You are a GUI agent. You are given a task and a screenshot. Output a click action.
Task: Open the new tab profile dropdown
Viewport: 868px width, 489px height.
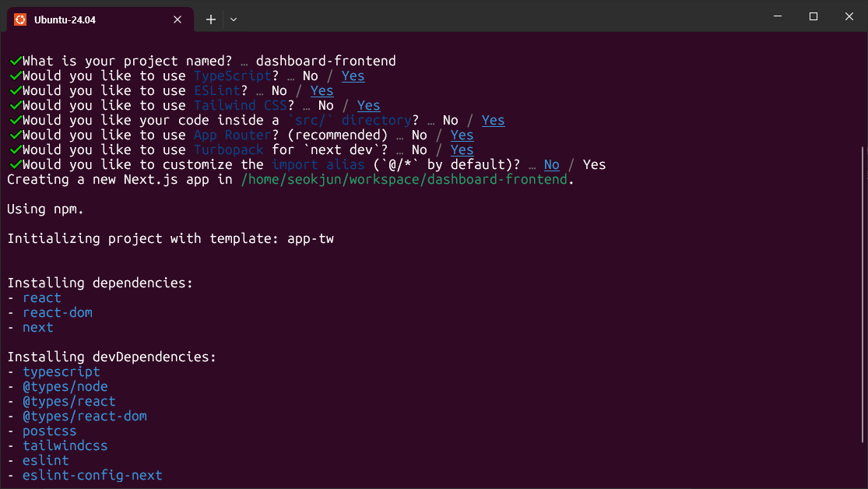[234, 19]
